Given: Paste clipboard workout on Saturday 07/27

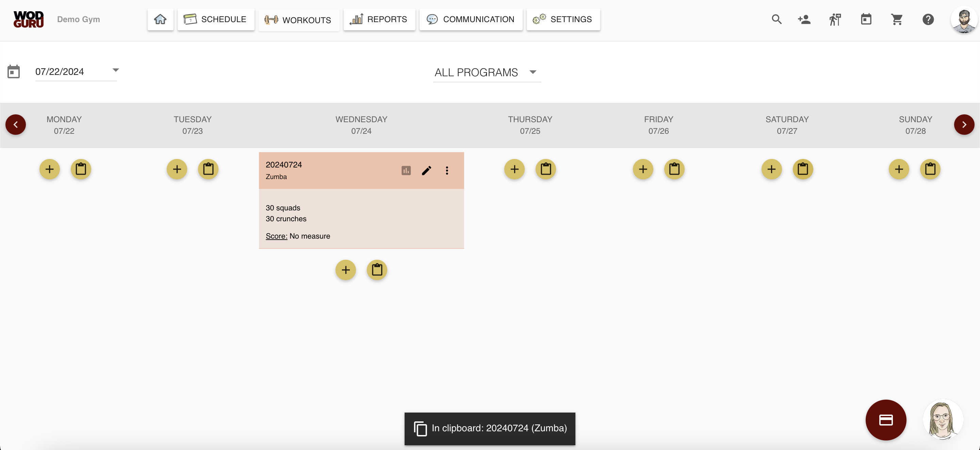Looking at the screenshot, I should click(x=803, y=169).
